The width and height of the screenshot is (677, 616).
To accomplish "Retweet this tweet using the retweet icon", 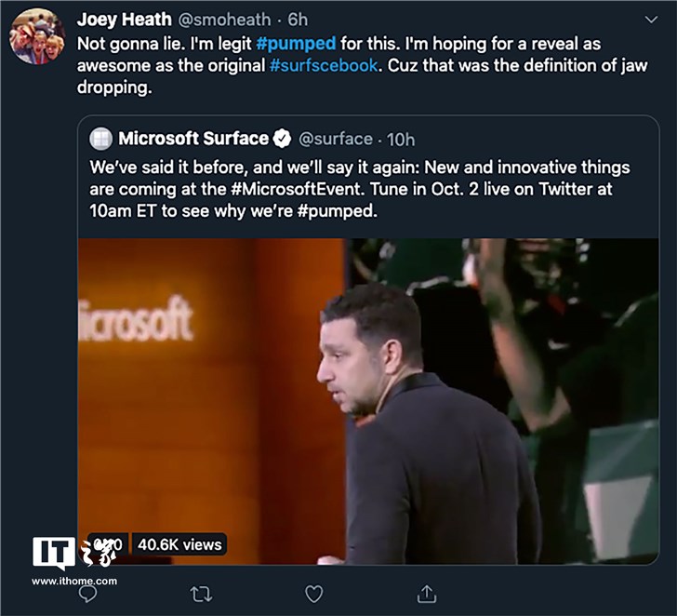I will (201, 593).
